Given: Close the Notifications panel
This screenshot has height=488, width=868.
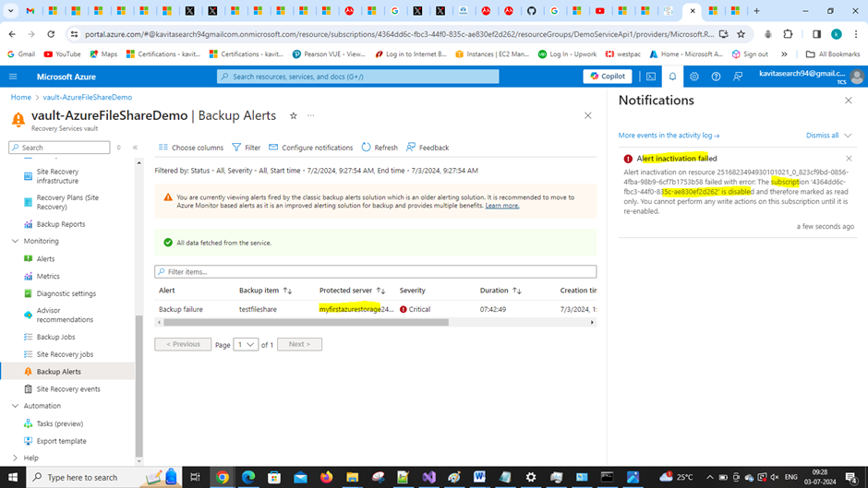Looking at the screenshot, I should 848,101.
